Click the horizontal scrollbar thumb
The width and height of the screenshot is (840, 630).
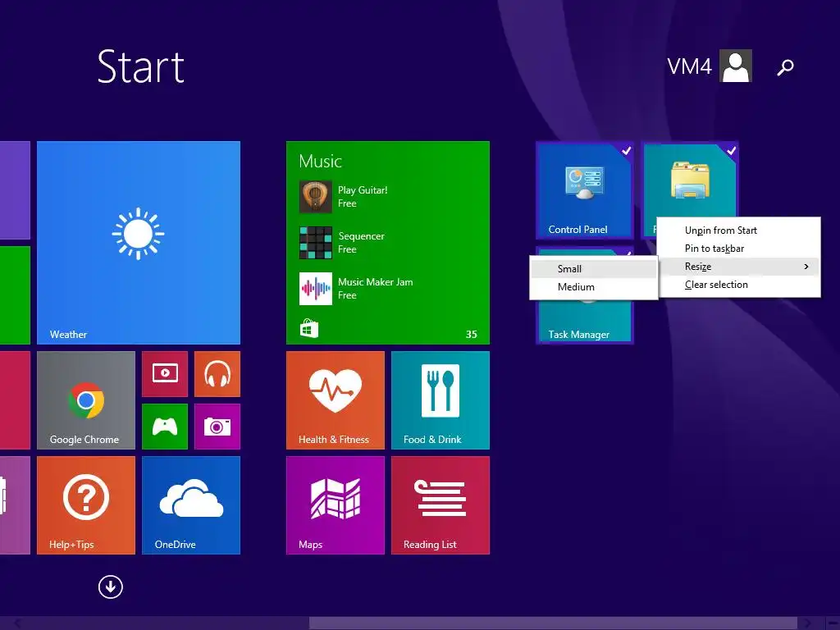[x=553, y=623]
